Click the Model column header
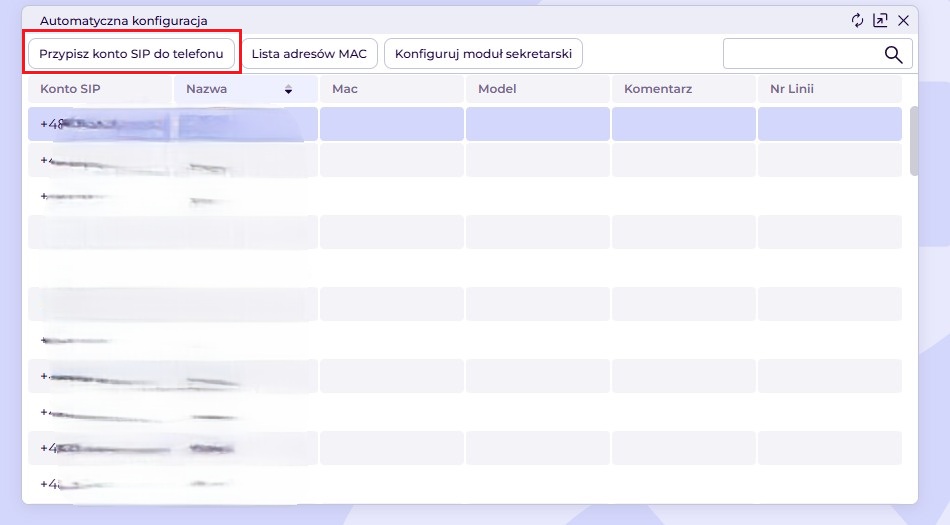Screen dimensions: 950x525 (x=537, y=89)
